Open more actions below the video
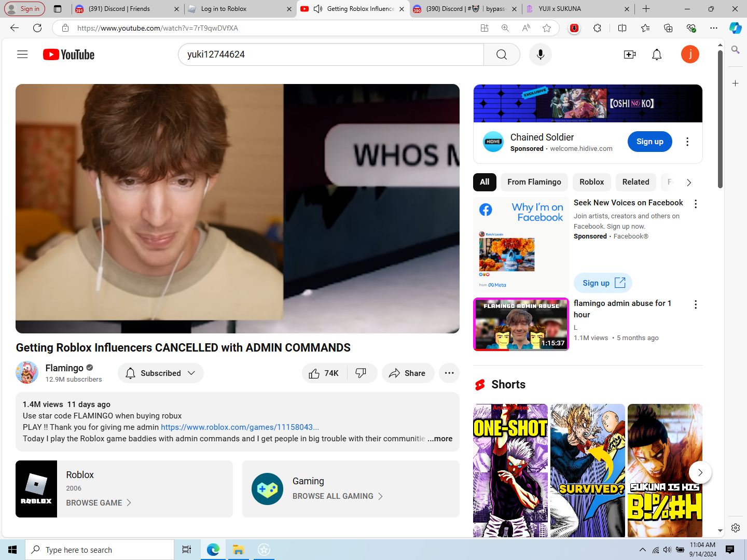Viewport: 747px width, 560px height. tap(449, 373)
